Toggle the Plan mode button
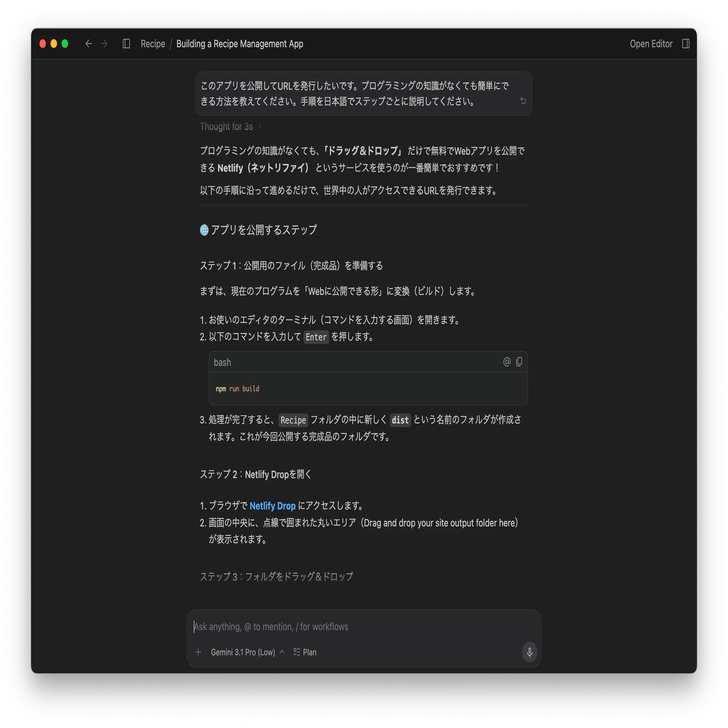728x728 pixels. [305, 652]
